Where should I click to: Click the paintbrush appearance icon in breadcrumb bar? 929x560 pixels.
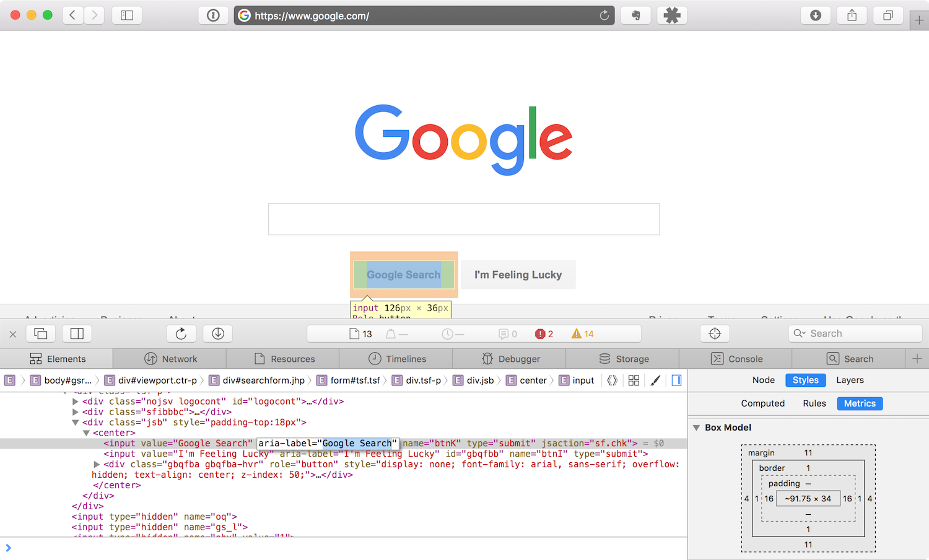[655, 380]
